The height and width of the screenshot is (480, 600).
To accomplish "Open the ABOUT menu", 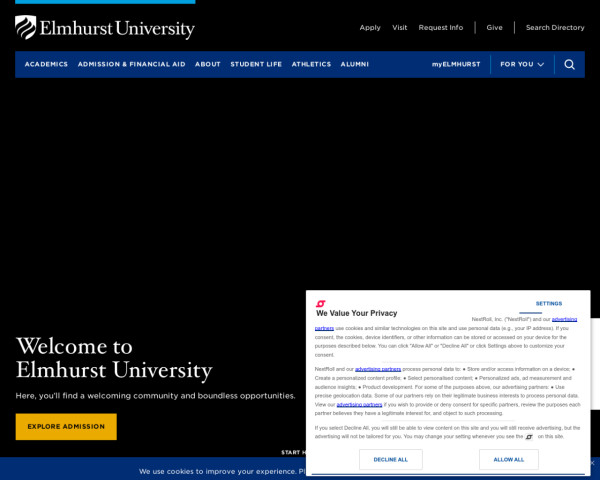I will [x=208, y=64].
